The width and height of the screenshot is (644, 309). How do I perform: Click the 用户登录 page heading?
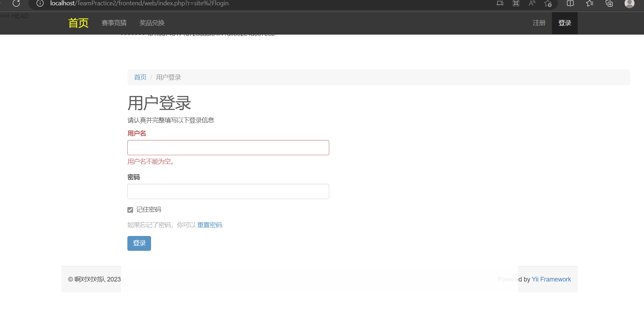[159, 103]
